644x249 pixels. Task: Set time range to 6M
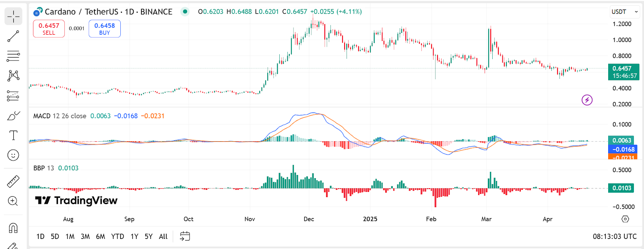[101, 237]
